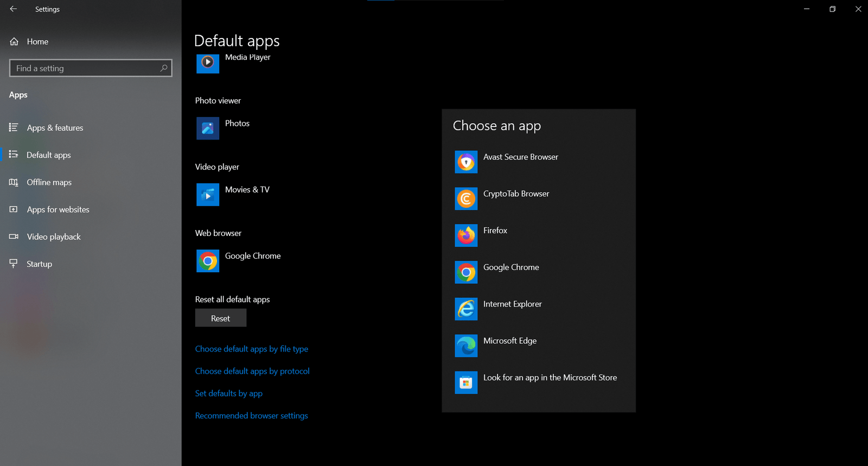Click Google Chrome label under Web browser
This screenshot has height=466, width=868.
coord(253,256)
